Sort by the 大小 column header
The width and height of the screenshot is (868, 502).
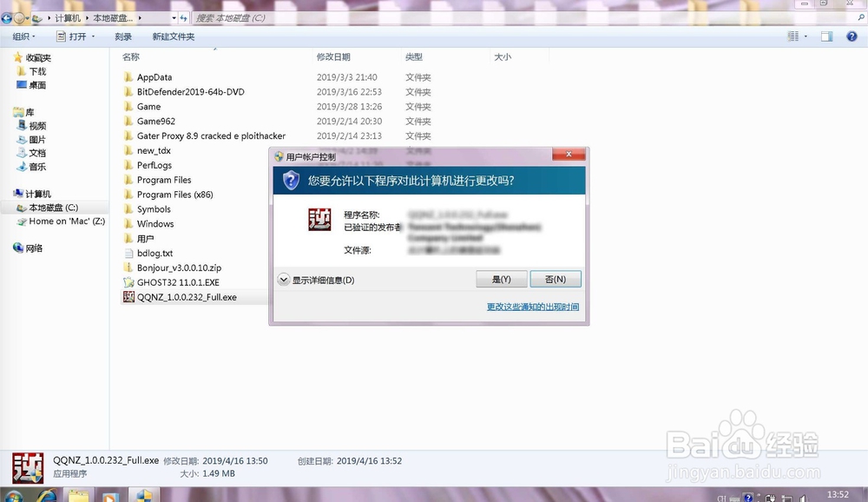click(x=503, y=57)
